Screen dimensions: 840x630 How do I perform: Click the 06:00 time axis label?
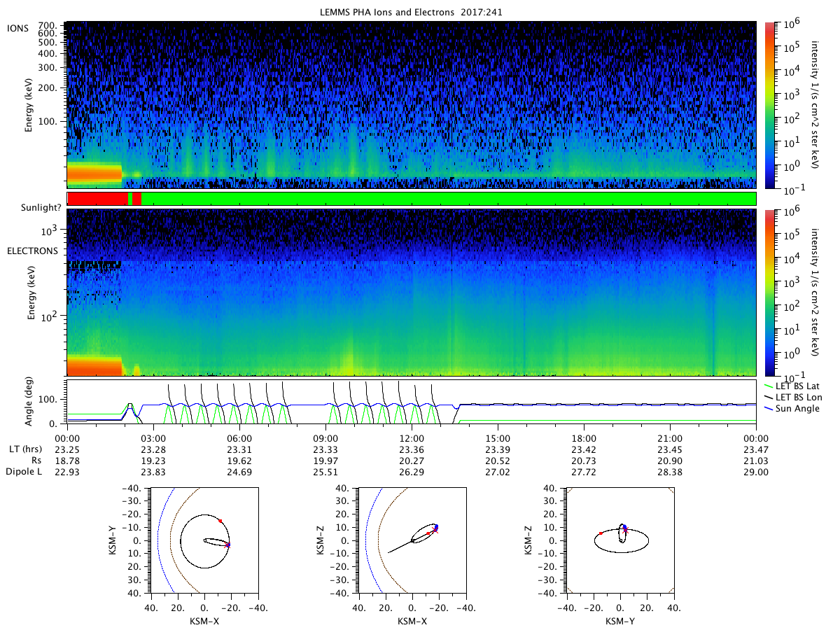point(239,438)
